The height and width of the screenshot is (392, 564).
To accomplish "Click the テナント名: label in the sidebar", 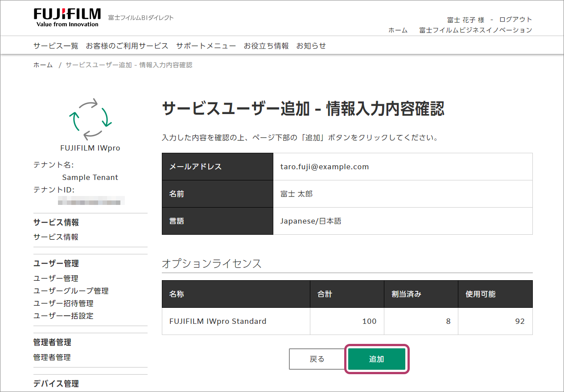I will coord(54,165).
